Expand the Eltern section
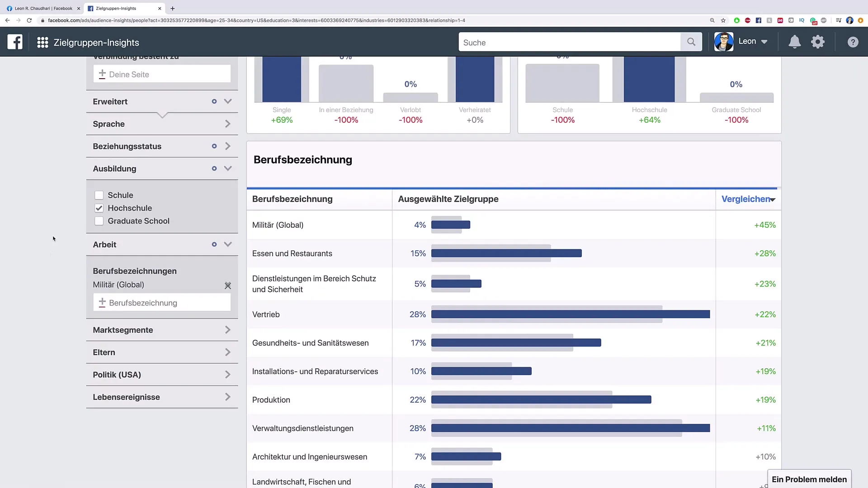Image resolution: width=868 pixels, height=488 pixels. (x=228, y=352)
